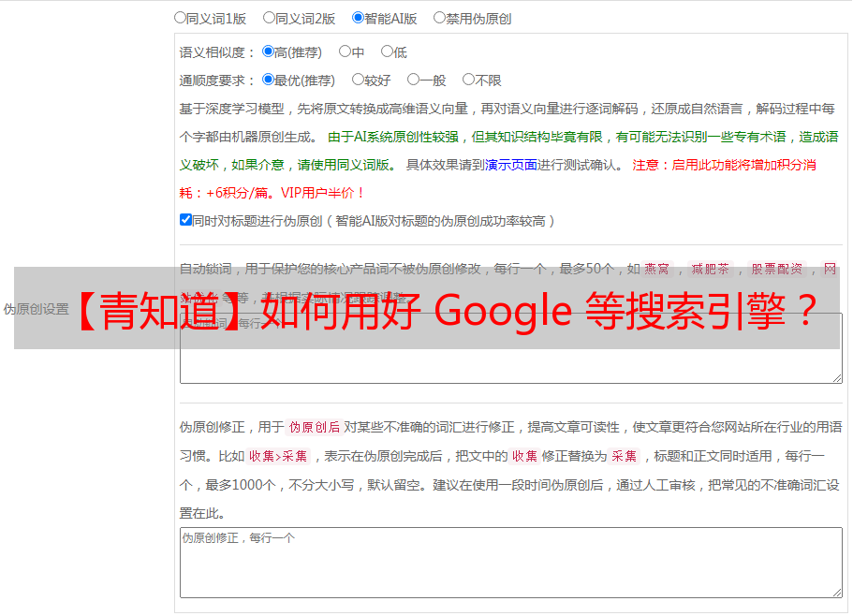Click the 通顺度要求： label
Screen dimensions: 853x616
pyautogui.click(x=217, y=81)
